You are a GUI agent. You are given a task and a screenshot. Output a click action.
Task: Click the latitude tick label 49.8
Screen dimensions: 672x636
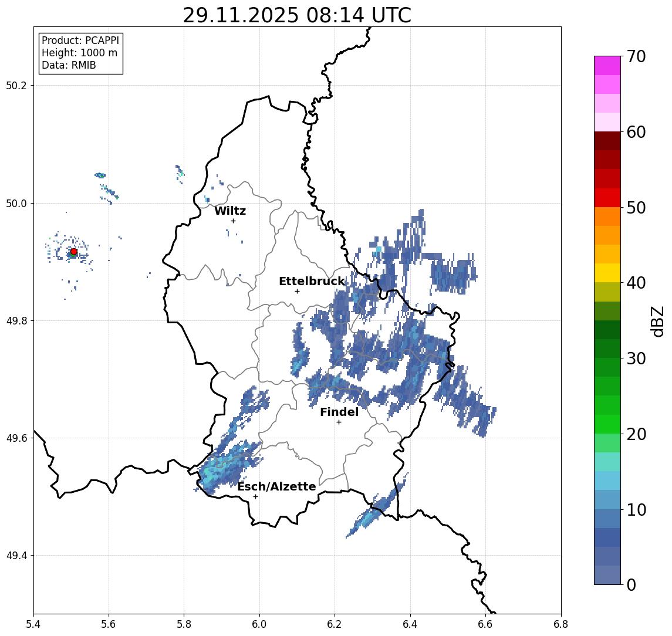click(16, 320)
